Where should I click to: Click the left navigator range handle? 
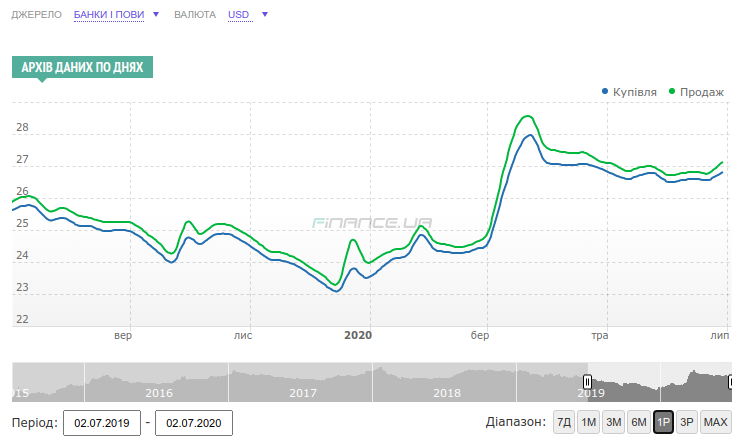pyautogui.click(x=587, y=381)
